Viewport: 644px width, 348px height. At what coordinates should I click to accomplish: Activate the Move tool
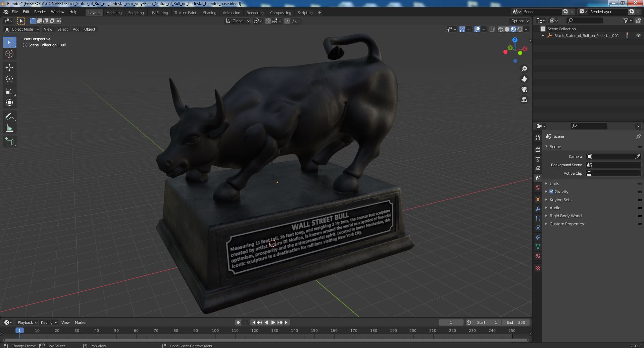tap(9, 68)
